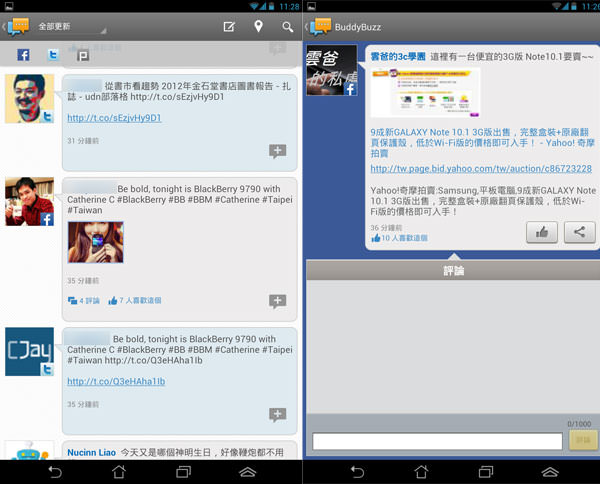Tap the search magnifier icon
This screenshot has height=484, width=600.
(x=288, y=26)
